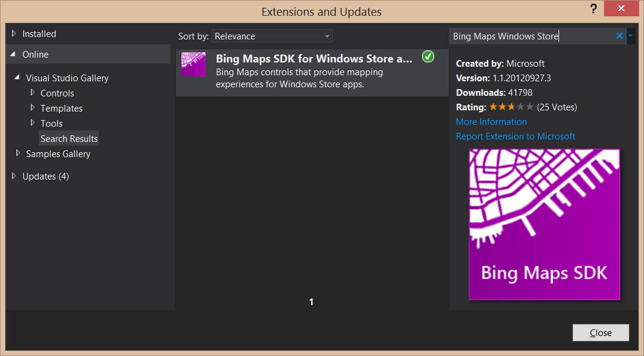Open the search box history dropdown arrow
This screenshot has height=356, width=644.
(631, 36)
